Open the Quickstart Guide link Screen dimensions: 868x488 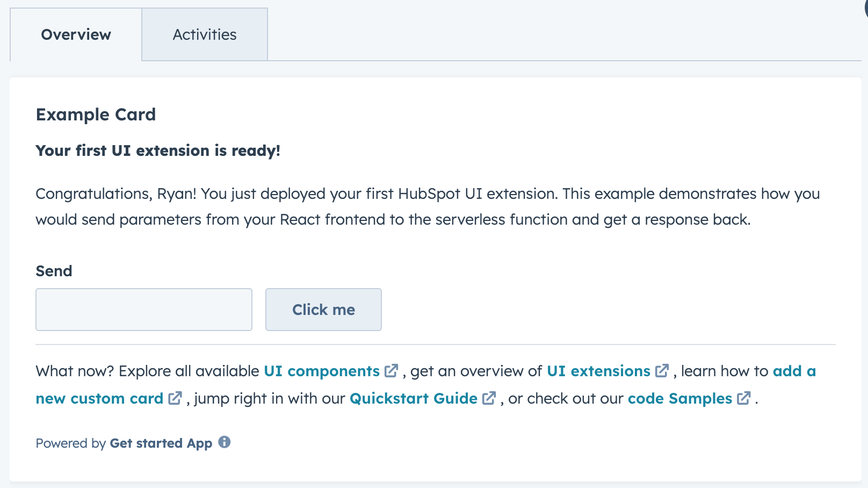click(x=413, y=399)
